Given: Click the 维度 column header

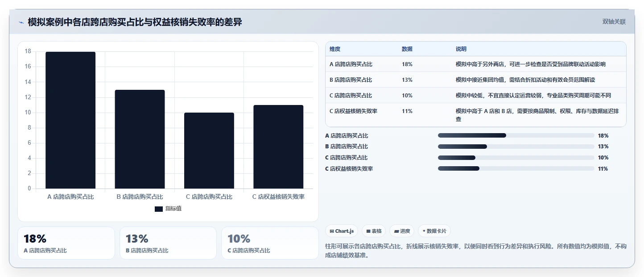Looking at the screenshot, I should [335, 49].
